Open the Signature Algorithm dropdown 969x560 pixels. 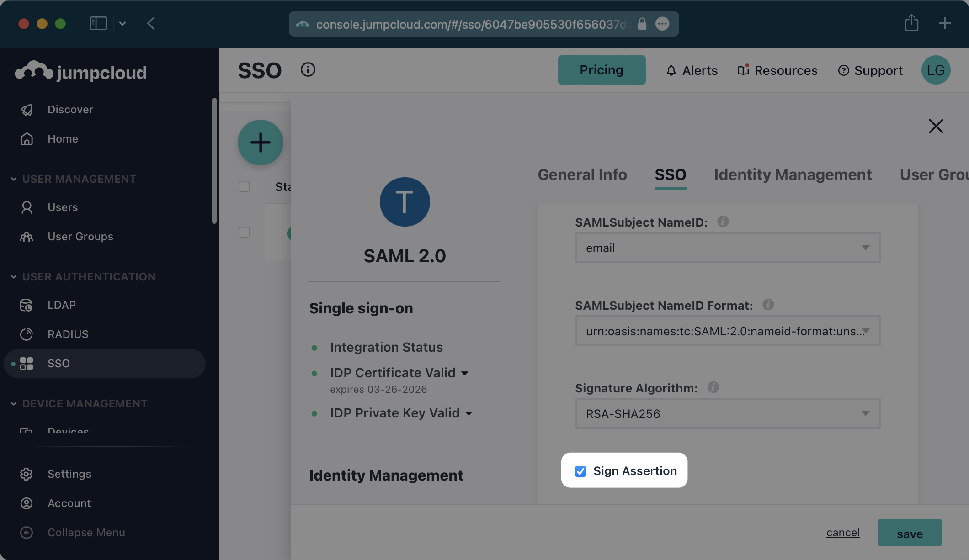point(728,412)
